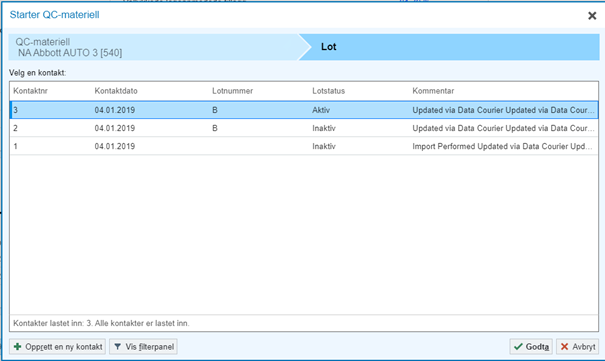Click comment of contact 2 row
This screenshot has height=361, width=605.
pos(503,128)
